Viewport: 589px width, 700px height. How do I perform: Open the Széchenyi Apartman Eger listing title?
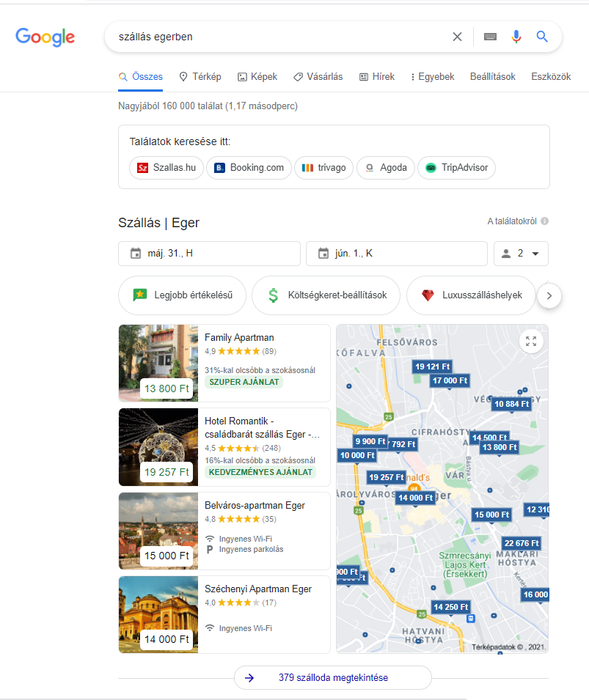(258, 589)
